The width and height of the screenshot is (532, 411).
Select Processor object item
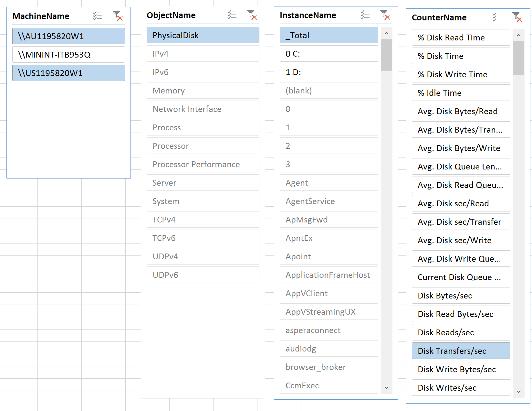tap(203, 146)
